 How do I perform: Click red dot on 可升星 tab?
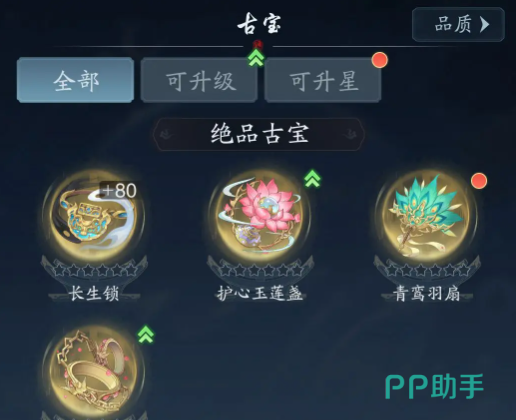pos(380,60)
